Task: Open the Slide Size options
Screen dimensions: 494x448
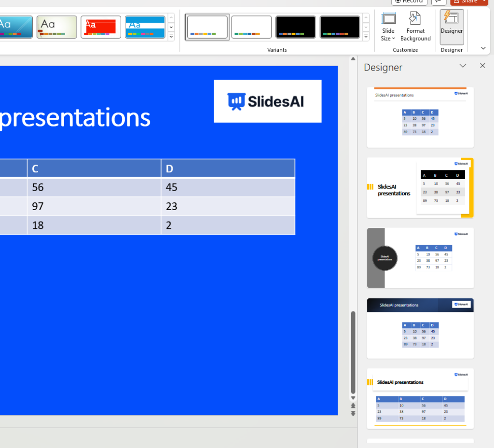Action: pyautogui.click(x=388, y=28)
